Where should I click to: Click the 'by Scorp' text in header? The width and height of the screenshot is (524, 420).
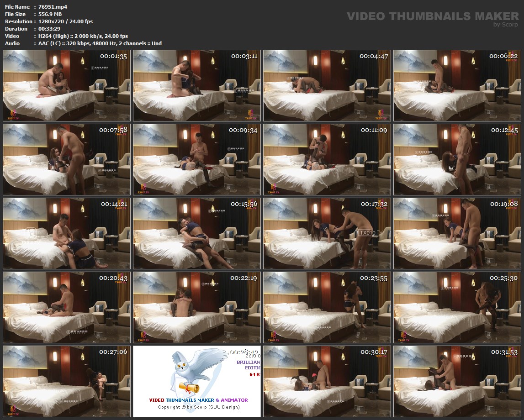point(505,25)
